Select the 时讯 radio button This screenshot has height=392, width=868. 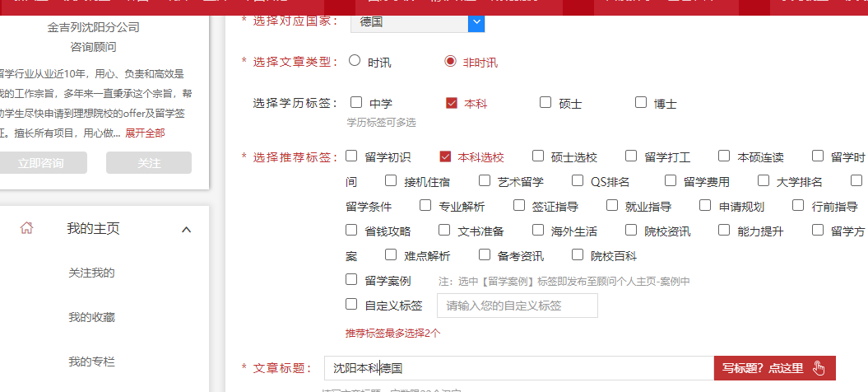point(355,61)
